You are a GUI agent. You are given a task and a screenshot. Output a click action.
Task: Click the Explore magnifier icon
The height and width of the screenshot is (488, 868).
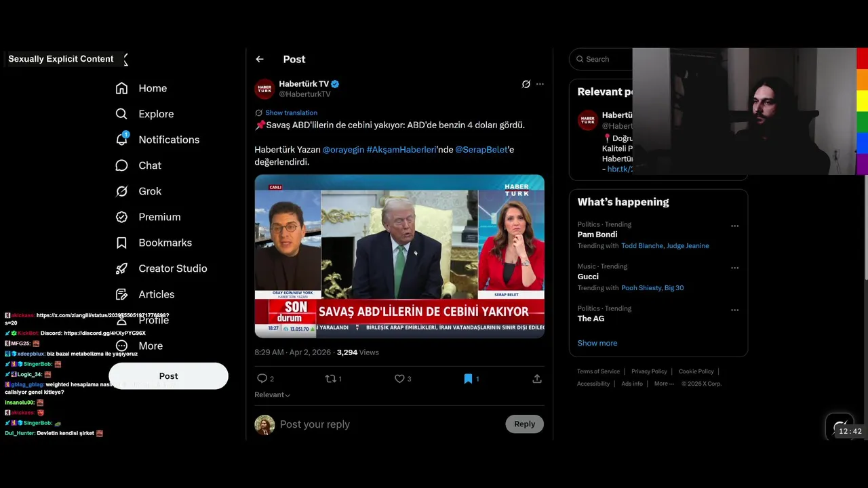(121, 114)
